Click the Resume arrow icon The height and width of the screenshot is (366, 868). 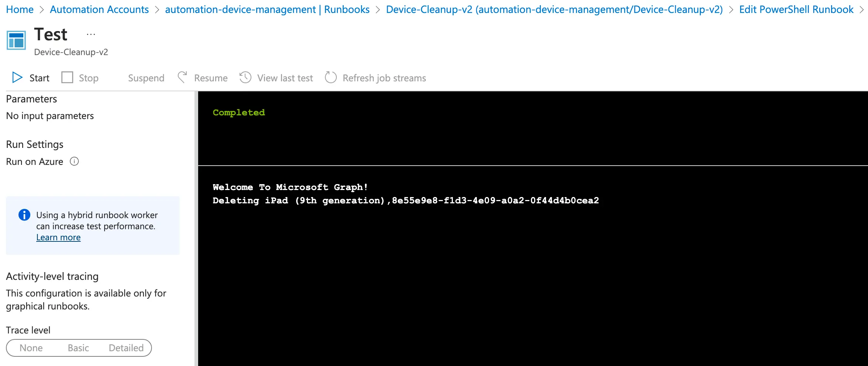[182, 78]
